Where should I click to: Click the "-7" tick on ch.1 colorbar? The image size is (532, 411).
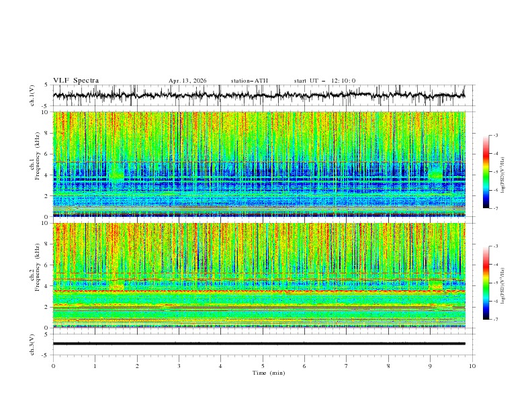[x=495, y=208]
